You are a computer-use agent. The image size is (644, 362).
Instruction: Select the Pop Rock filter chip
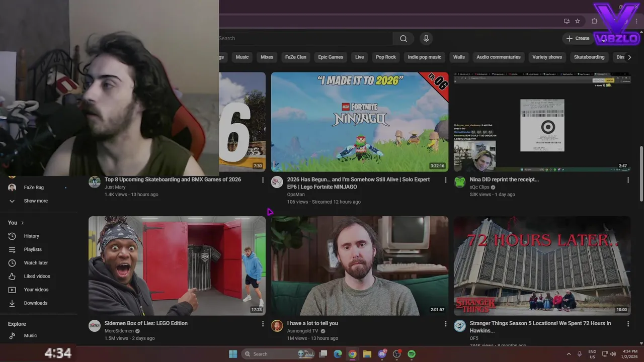(x=386, y=57)
